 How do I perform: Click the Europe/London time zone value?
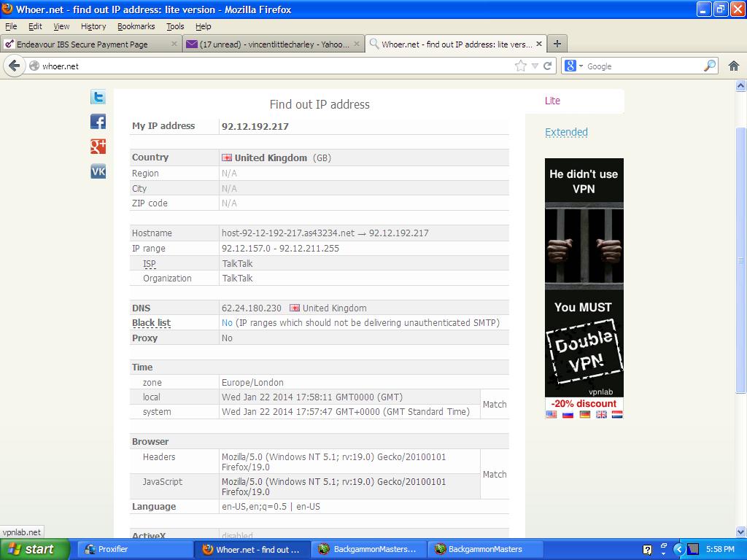252,382
